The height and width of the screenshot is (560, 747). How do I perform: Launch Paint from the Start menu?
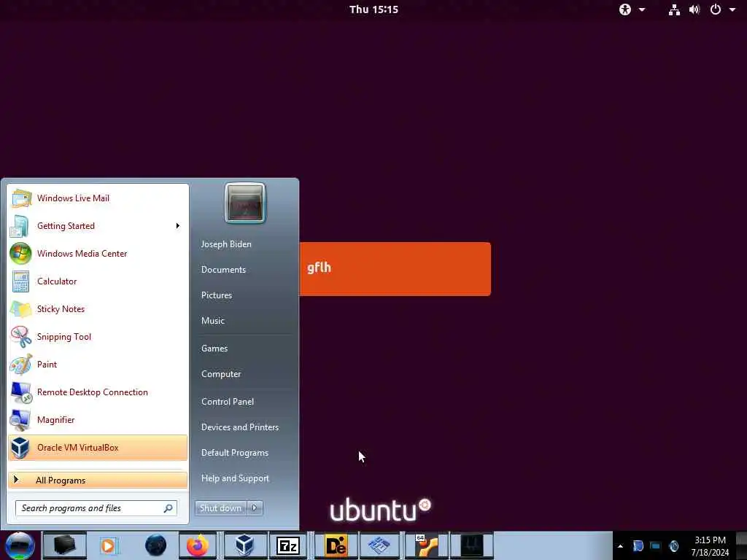[x=98, y=365]
